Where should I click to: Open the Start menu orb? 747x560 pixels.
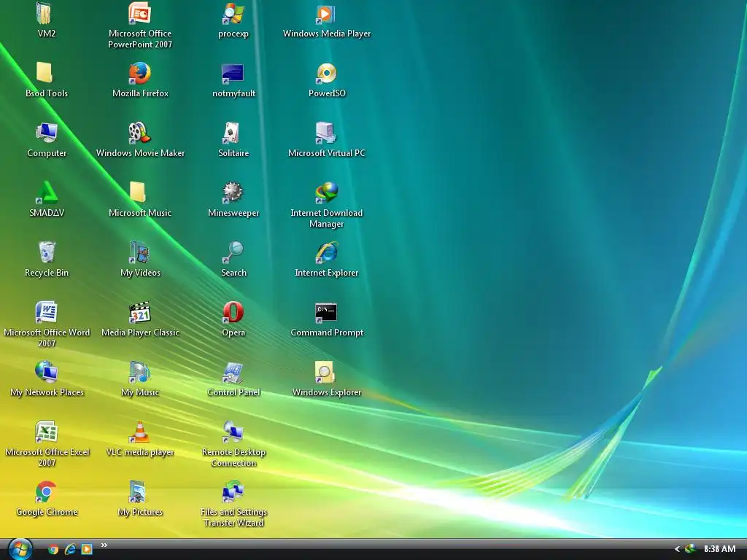coord(20,549)
